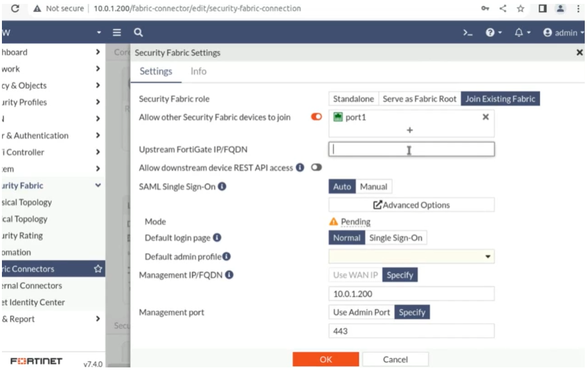Toggle the hamburger navigation menu icon
The width and height of the screenshot is (588, 379).
[117, 33]
